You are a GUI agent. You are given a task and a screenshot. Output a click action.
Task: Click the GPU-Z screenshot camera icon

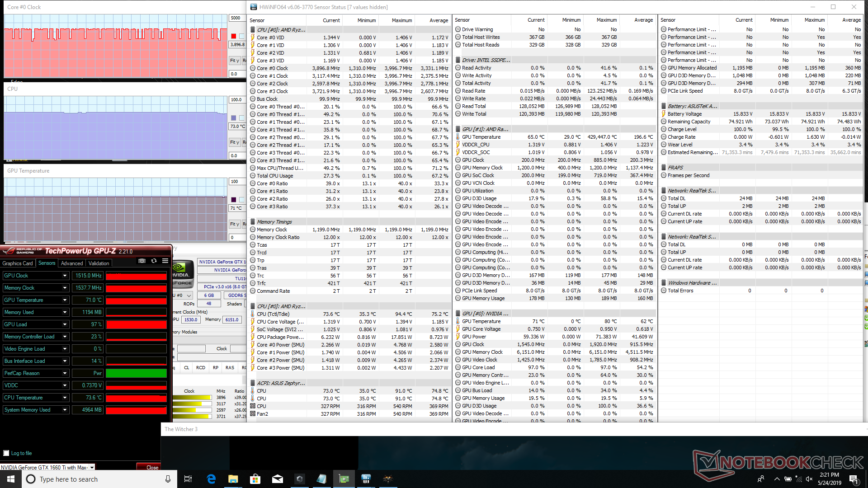(142, 261)
